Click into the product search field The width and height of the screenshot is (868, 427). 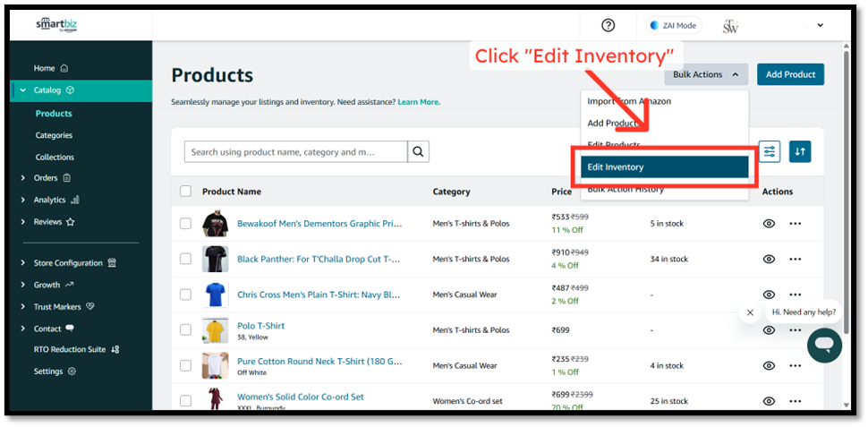coord(295,152)
